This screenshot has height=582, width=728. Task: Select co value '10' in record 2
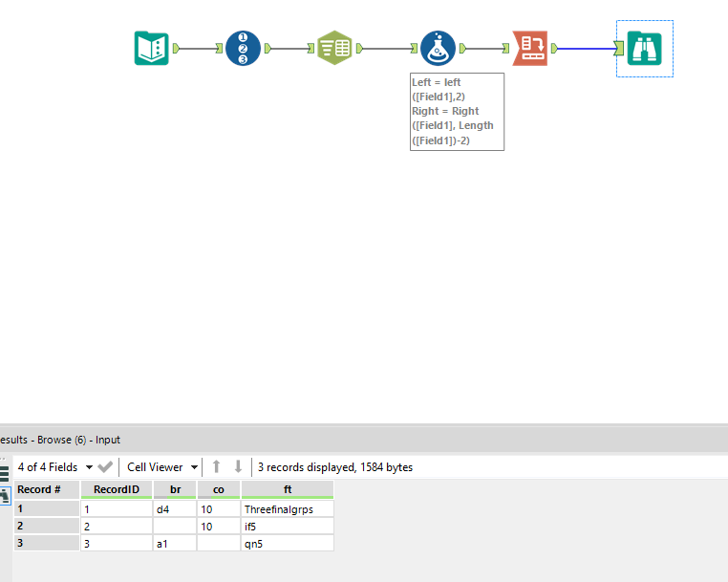click(x=219, y=527)
